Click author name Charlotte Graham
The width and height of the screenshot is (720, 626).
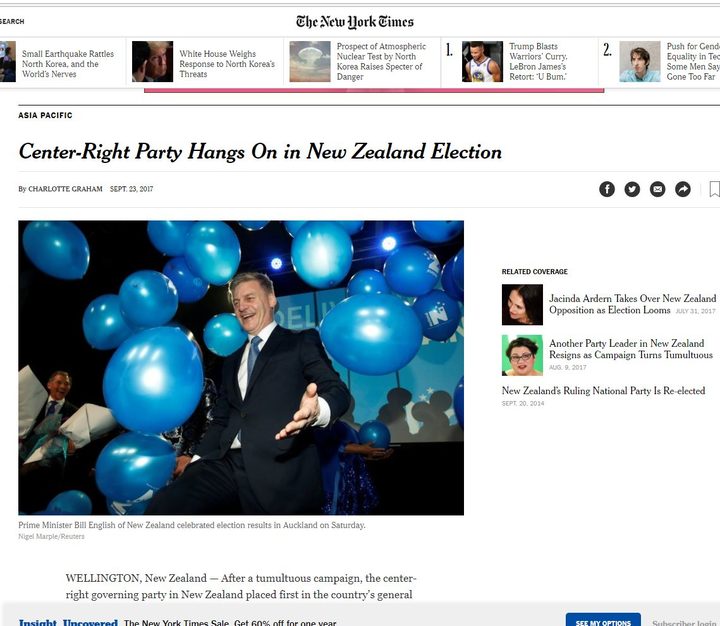(x=65, y=189)
